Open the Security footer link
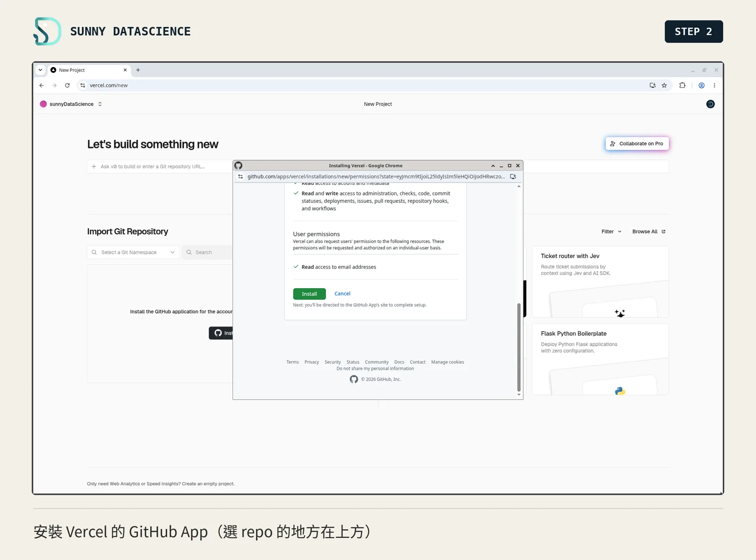Viewport: 756px width, 560px height. (333, 362)
